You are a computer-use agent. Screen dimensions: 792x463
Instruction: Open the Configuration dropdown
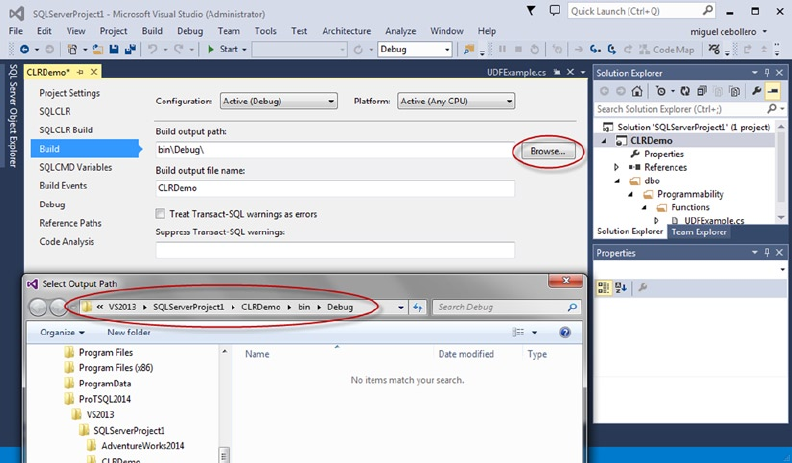pos(279,101)
